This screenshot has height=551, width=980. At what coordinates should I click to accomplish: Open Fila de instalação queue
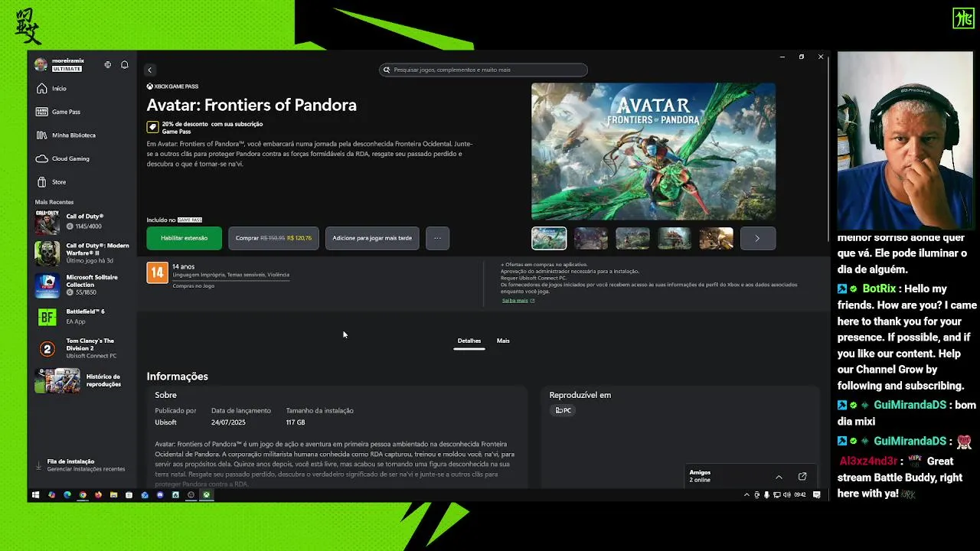pyautogui.click(x=80, y=465)
